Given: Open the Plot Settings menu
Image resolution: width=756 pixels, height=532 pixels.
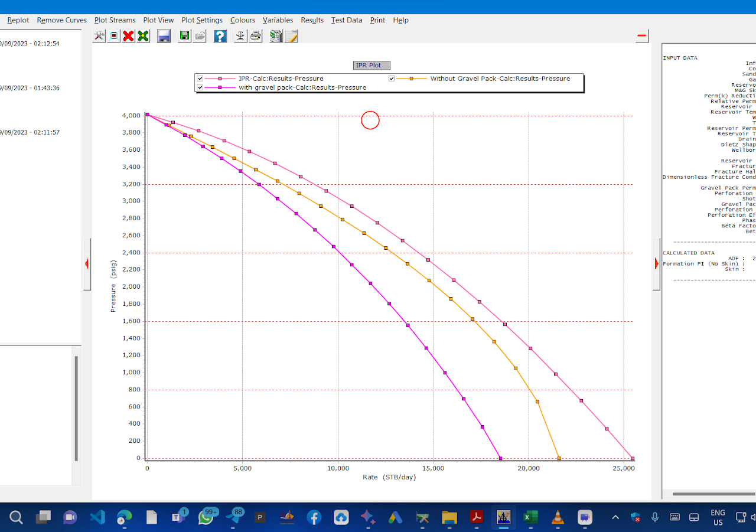Looking at the screenshot, I should (x=202, y=20).
